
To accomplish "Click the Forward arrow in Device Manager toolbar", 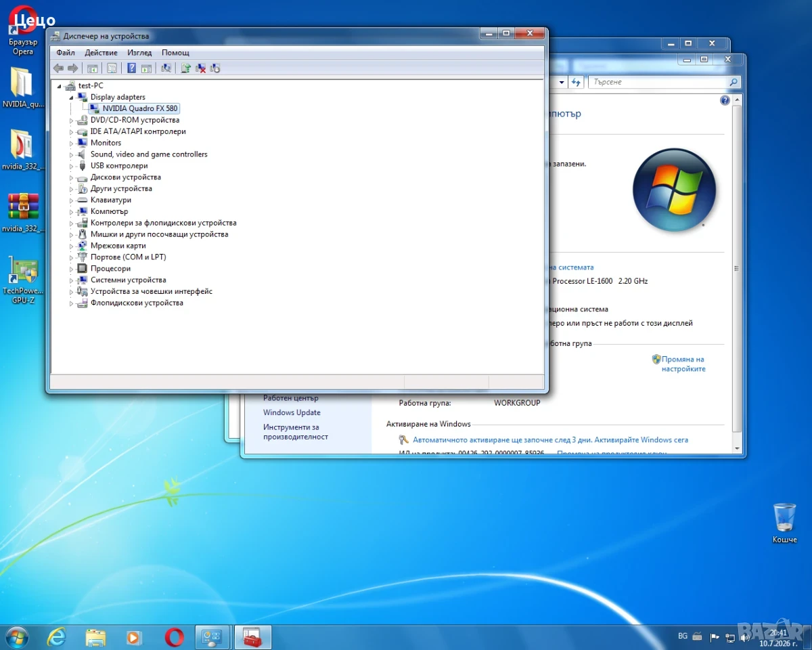I will (72, 68).
